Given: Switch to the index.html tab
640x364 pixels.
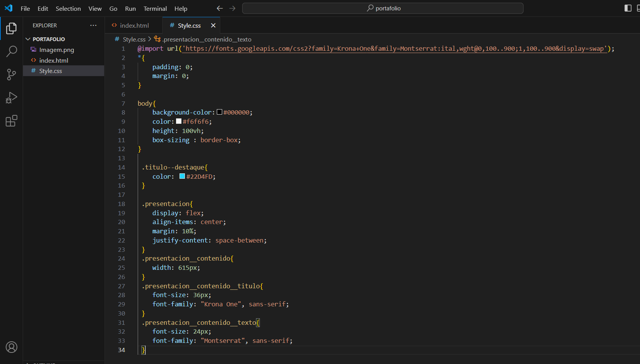Looking at the screenshot, I should (134, 25).
